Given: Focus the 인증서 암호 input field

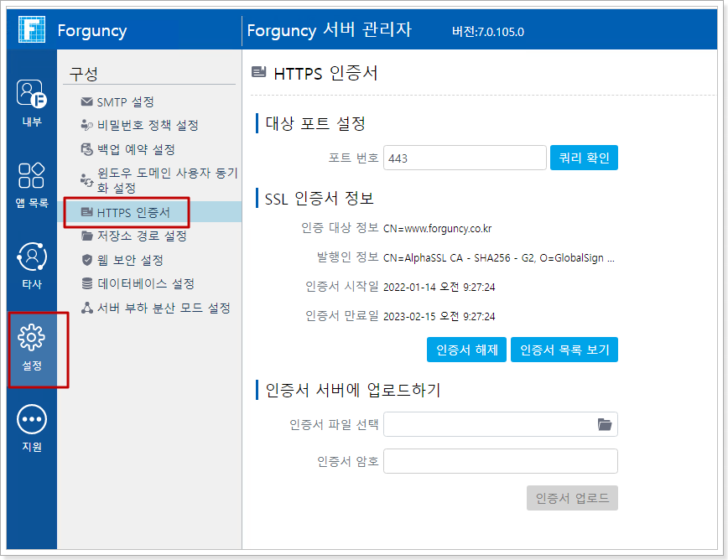Looking at the screenshot, I should [x=500, y=461].
